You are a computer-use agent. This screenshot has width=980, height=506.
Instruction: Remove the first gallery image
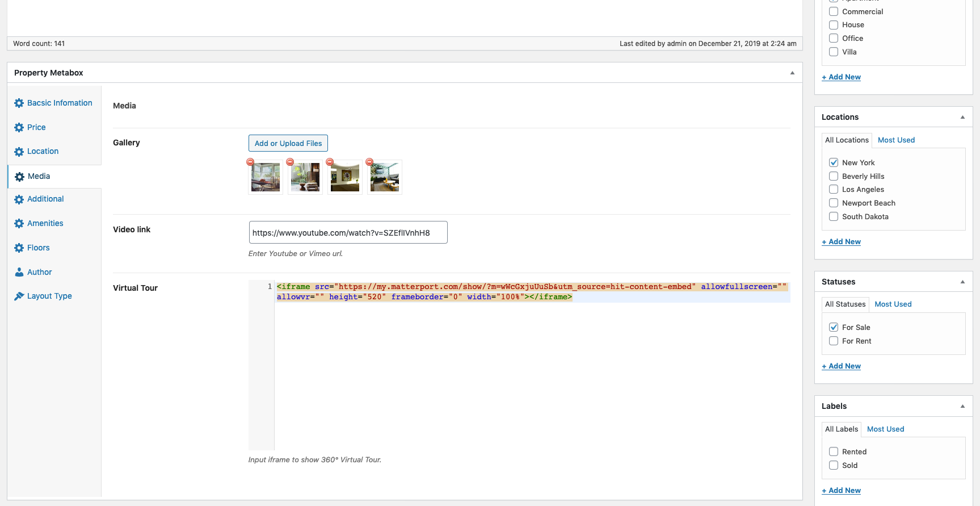click(250, 162)
